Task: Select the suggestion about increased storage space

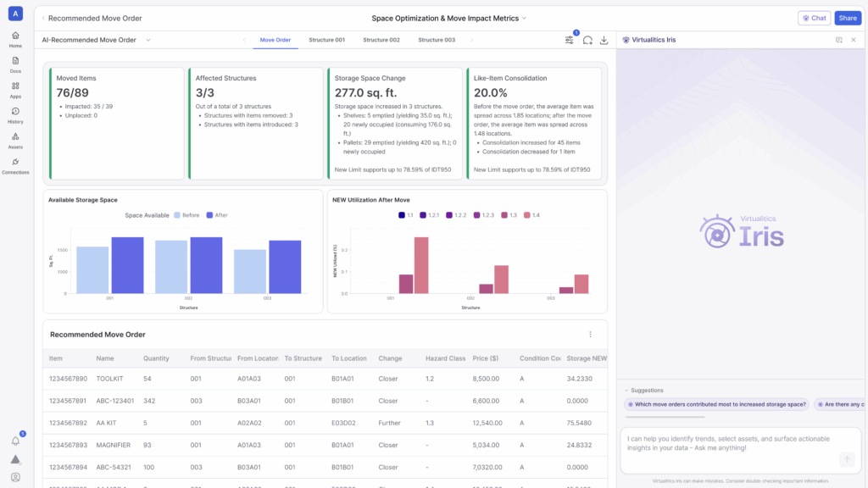Action: coord(716,404)
